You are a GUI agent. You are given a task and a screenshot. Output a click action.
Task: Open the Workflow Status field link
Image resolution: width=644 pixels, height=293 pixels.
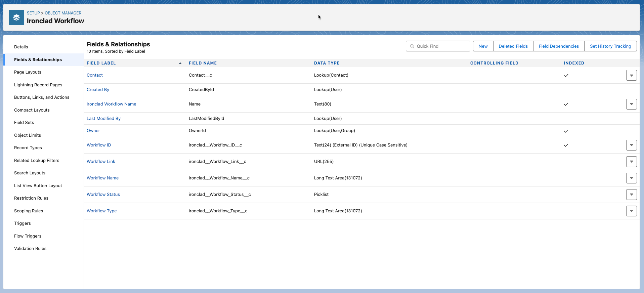point(103,195)
